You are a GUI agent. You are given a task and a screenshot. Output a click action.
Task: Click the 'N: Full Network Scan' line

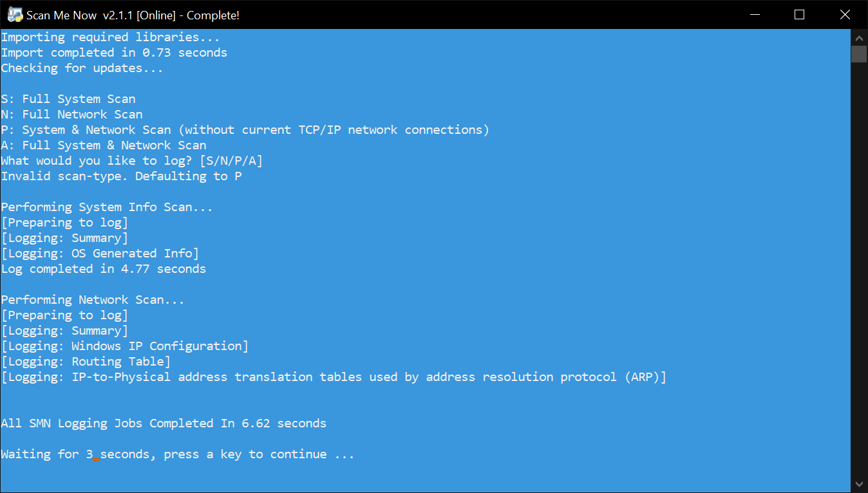[72, 115]
